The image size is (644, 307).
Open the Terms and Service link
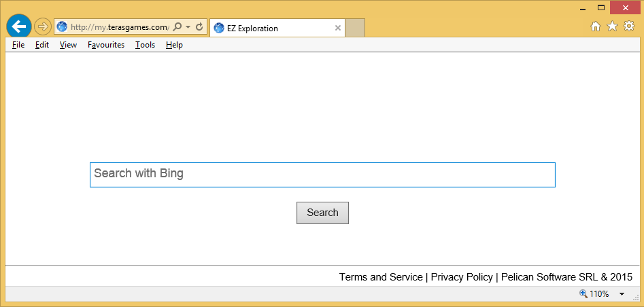pyautogui.click(x=381, y=277)
